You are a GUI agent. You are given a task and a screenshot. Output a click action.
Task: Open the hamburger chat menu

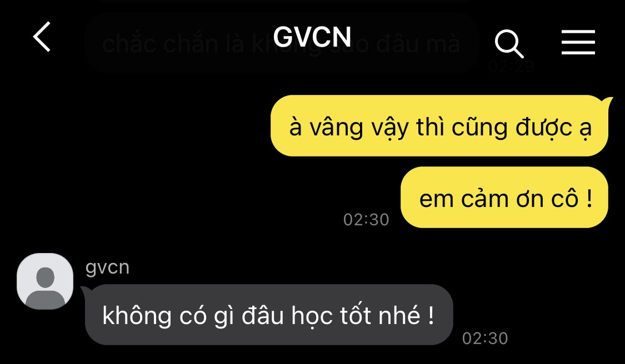(578, 42)
